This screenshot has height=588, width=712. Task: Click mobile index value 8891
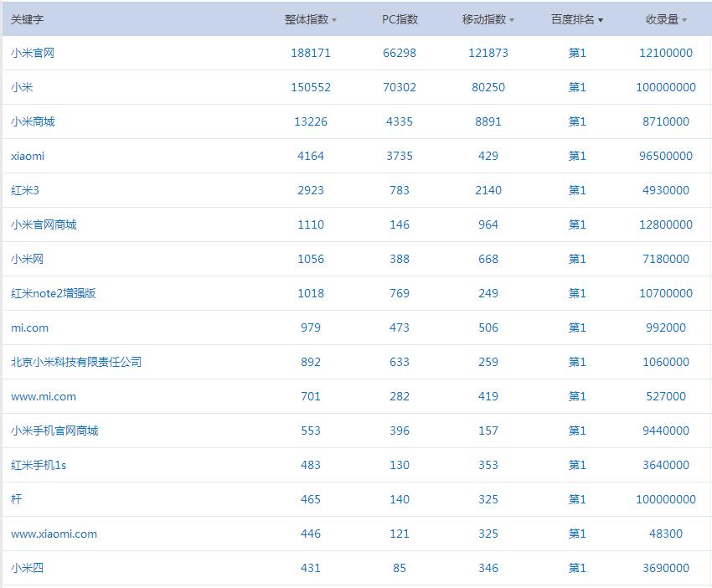[488, 121]
